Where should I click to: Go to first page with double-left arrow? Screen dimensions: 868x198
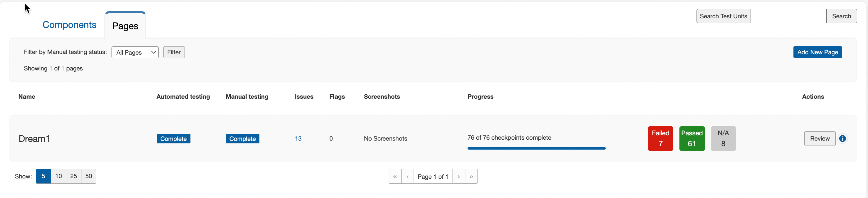pyautogui.click(x=395, y=177)
